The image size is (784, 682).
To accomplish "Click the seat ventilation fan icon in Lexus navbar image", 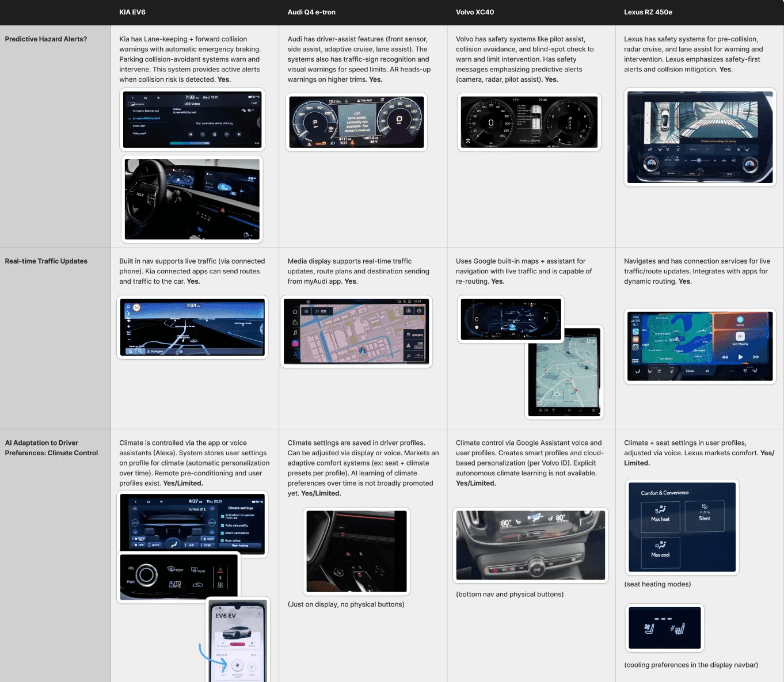I will (649, 628).
